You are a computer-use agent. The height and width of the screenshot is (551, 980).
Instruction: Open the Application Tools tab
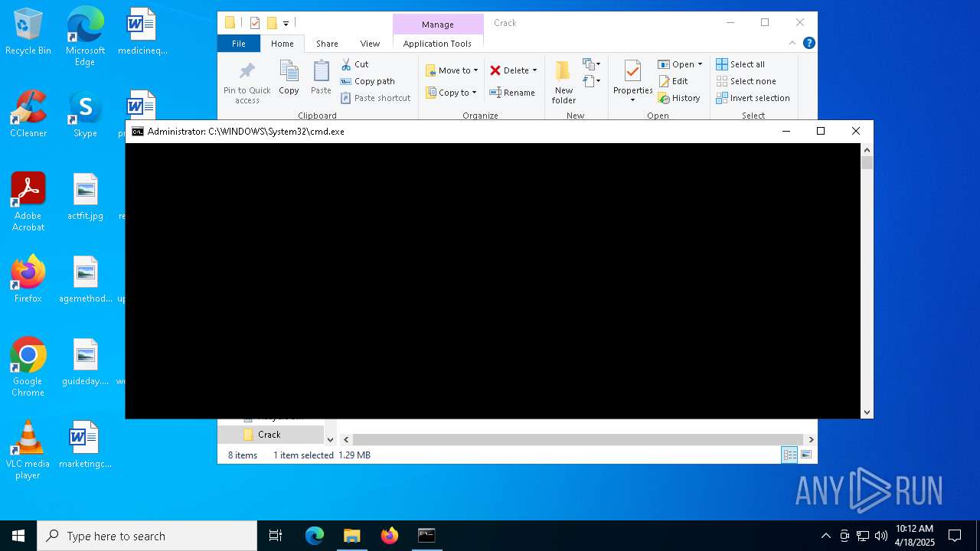437,44
